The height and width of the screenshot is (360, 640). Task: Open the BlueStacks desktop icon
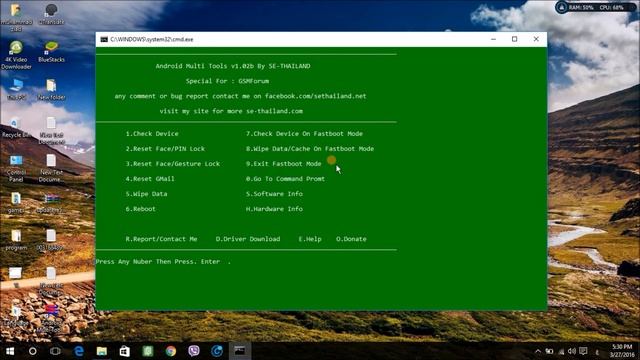(x=51, y=51)
